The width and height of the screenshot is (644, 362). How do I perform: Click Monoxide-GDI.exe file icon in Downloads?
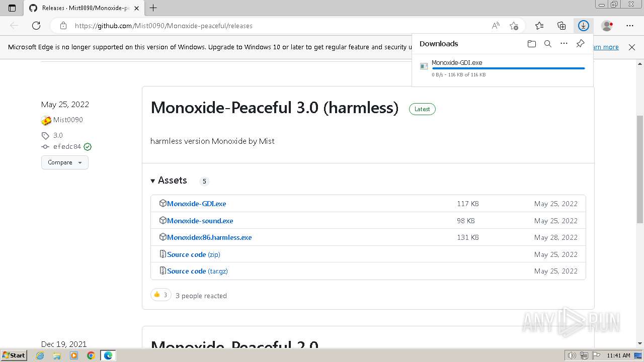[424, 66]
